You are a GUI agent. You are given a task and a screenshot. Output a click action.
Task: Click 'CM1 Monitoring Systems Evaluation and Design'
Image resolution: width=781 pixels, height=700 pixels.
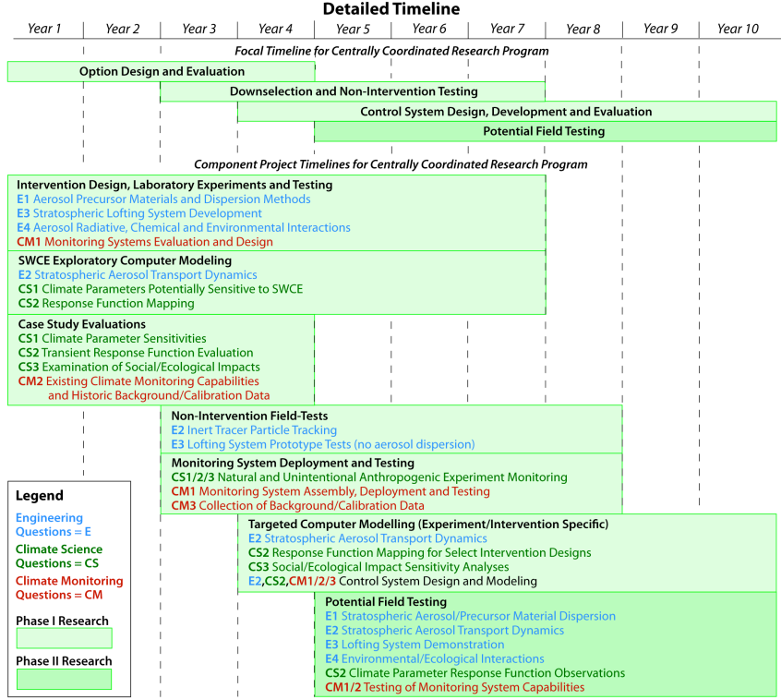point(144,242)
